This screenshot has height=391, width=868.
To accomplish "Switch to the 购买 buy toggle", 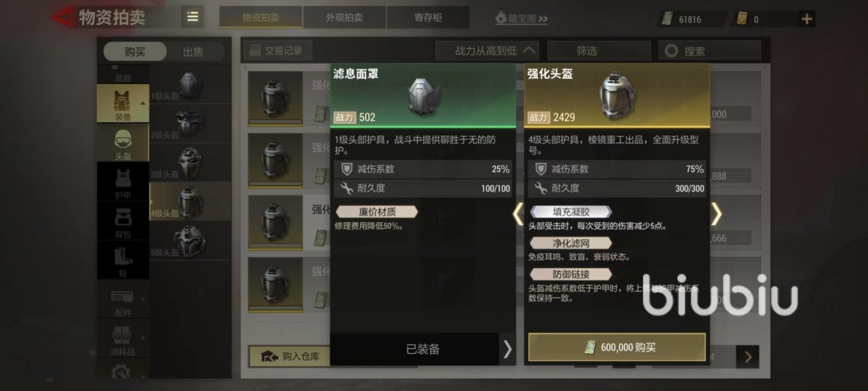I will (135, 52).
